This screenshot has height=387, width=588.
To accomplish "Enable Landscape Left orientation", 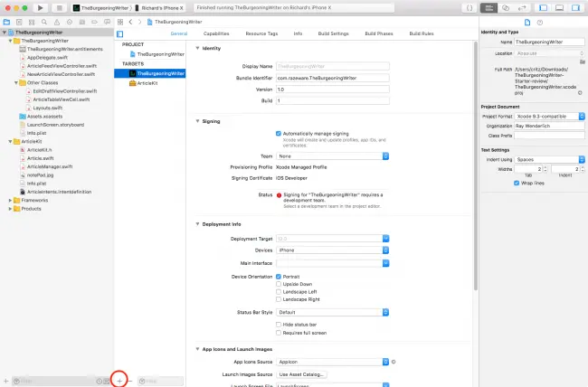I will (x=279, y=292).
